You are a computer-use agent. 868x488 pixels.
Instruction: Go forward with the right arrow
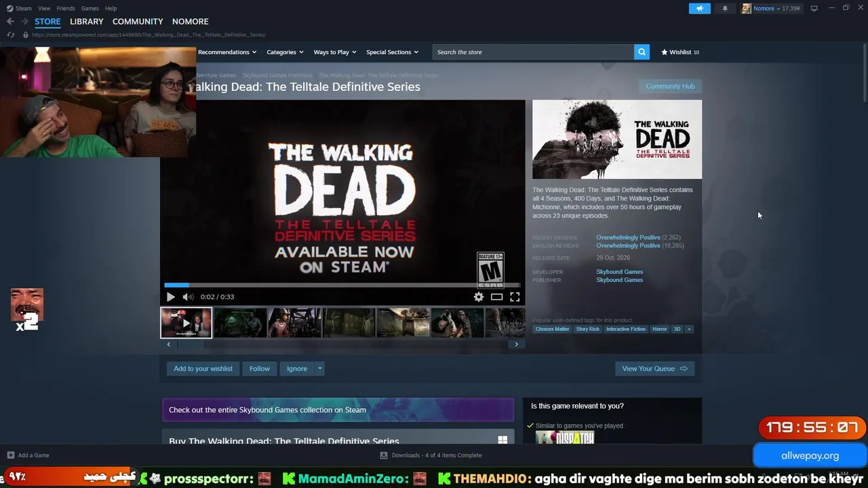(x=24, y=22)
